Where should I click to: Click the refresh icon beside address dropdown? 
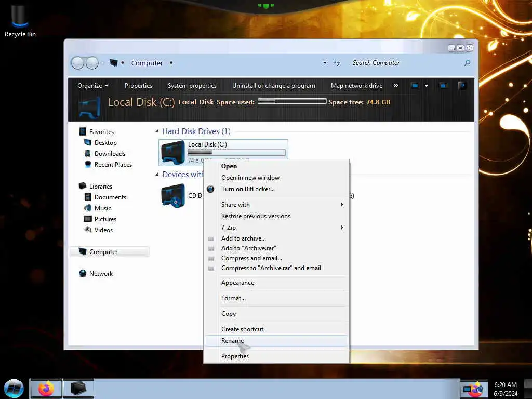(x=336, y=63)
